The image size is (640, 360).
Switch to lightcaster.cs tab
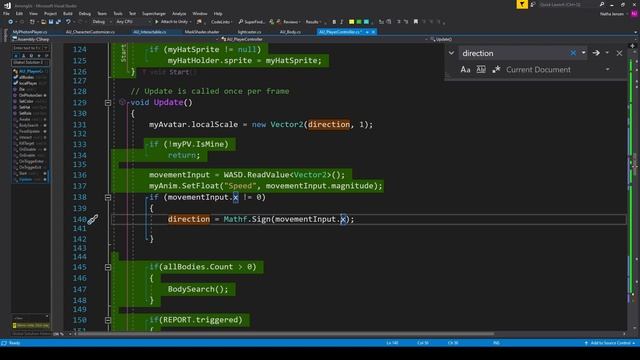pyautogui.click(x=249, y=32)
